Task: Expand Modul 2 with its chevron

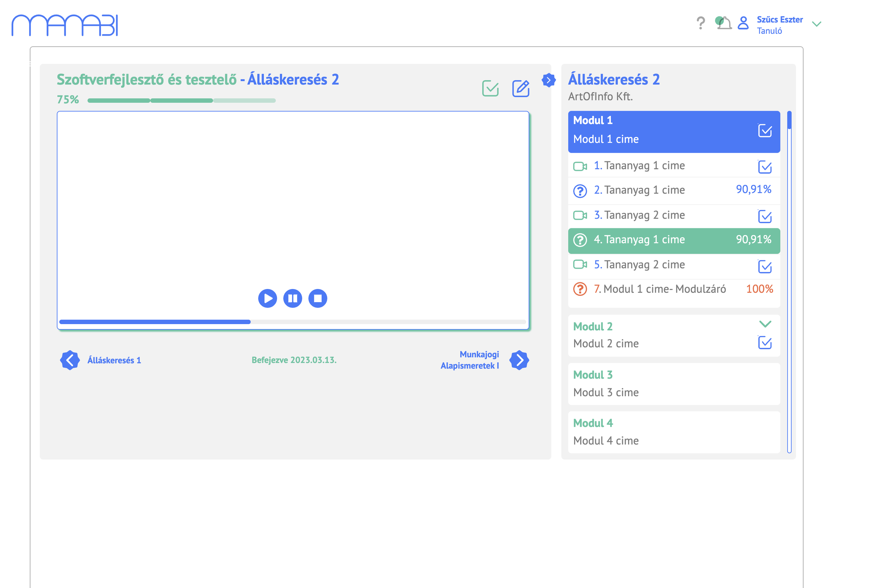Action: pyautogui.click(x=765, y=324)
